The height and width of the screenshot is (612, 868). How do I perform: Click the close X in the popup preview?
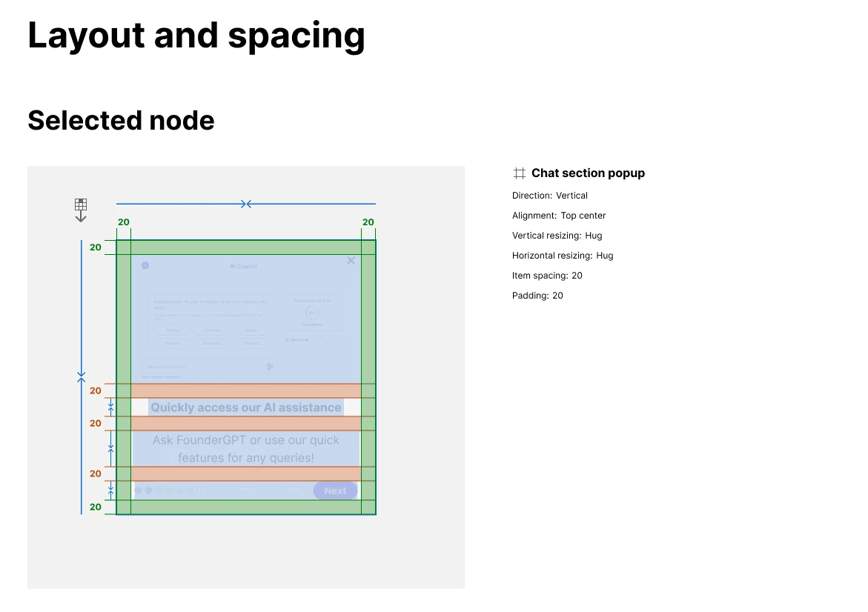tap(351, 261)
